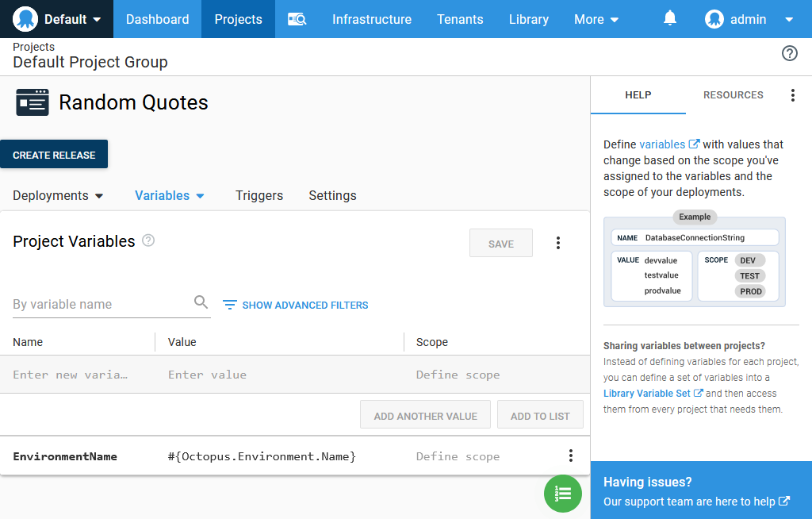Image resolution: width=812 pixels, height=519 pixels.
Task: Open the notifications bell
Action: 669,19
